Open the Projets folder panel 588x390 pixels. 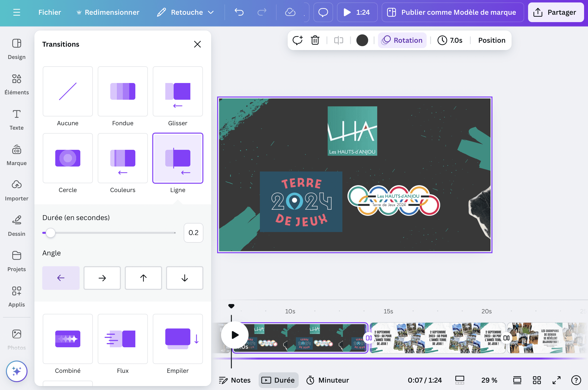coord(17,261)
